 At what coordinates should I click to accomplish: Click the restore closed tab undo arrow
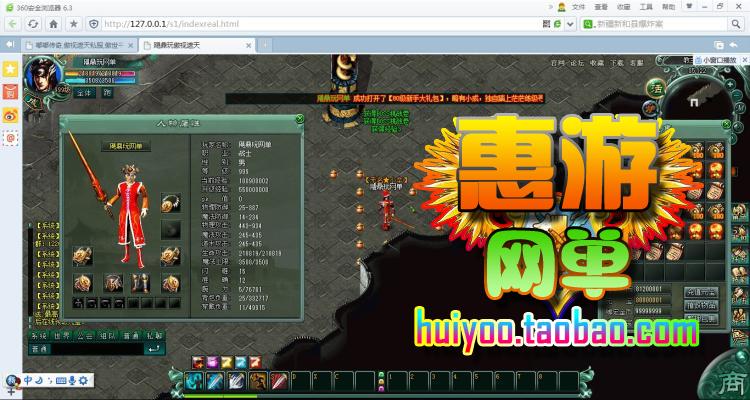(733, 45)
